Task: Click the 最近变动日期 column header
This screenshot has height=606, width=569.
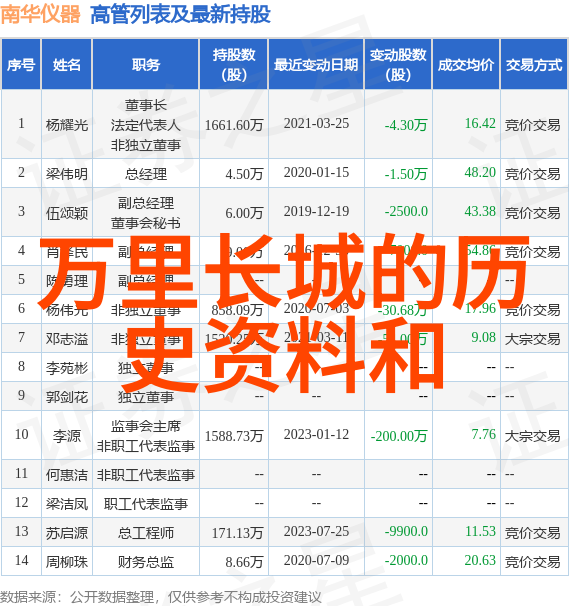Action: [316, 65]
